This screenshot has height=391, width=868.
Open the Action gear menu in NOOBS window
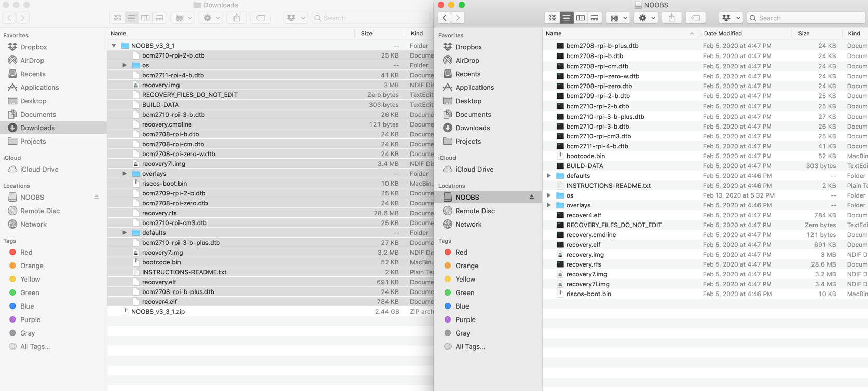point(646,18)
